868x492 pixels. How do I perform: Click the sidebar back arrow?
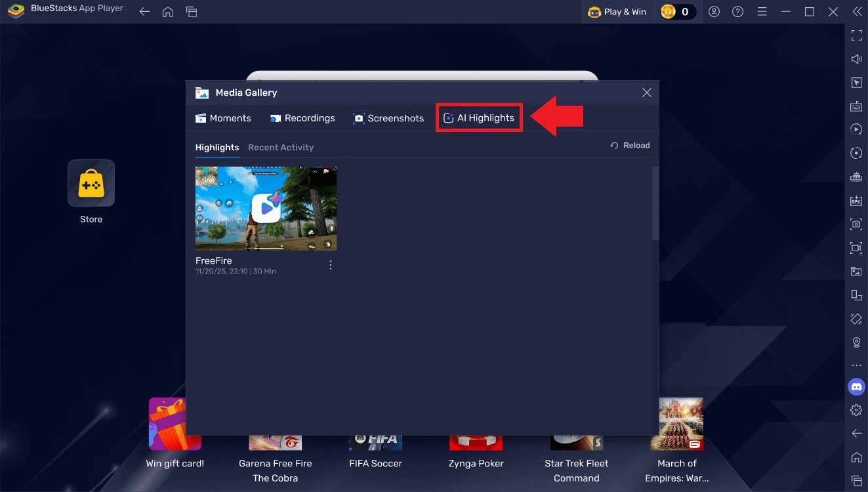point(856,434)
